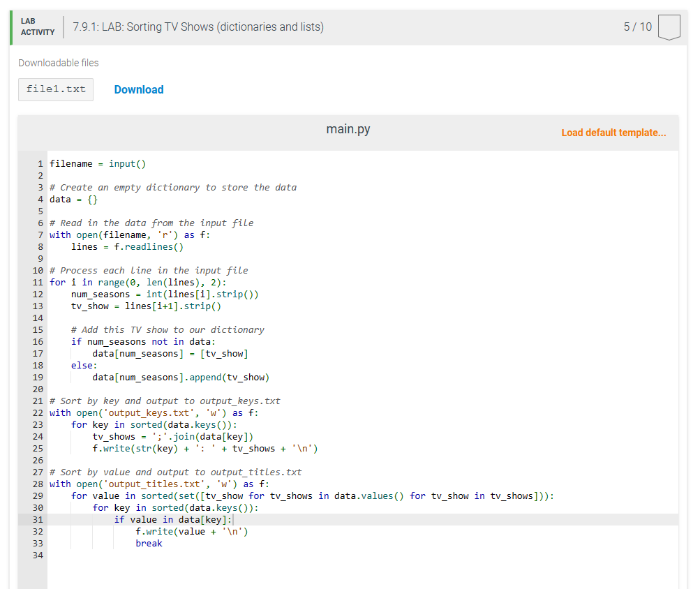Image resolution: width=700 pixels, height=589 pixels.
Task: Click the completion pennant icon near the score
Action: 668,27
